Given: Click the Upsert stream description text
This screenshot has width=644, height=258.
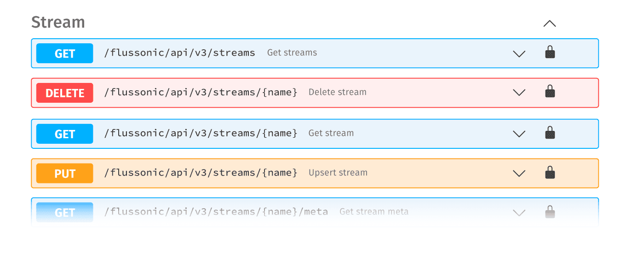Looking at the screenshot, I should point(338,173).
